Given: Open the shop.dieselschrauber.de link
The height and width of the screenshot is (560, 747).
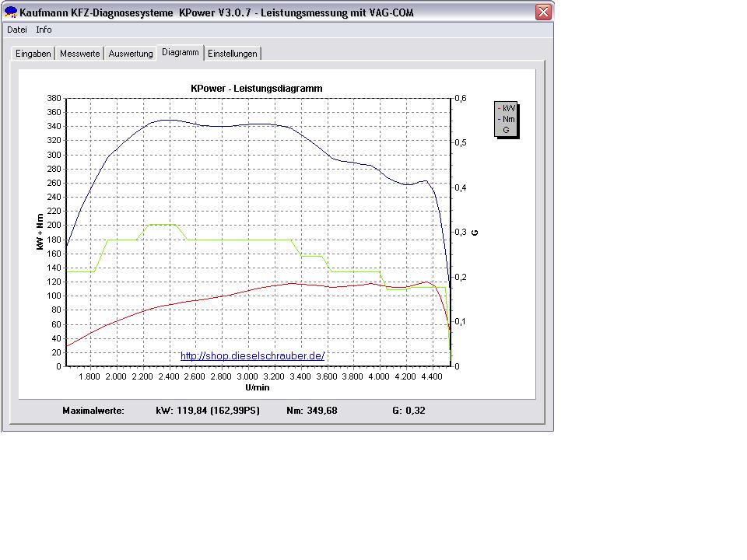Looking at the screenshot, I should tap(252, 355).
